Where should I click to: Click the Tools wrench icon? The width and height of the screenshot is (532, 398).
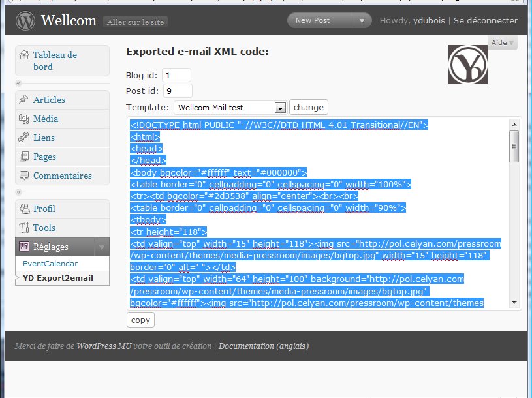(x=23, y=228)
